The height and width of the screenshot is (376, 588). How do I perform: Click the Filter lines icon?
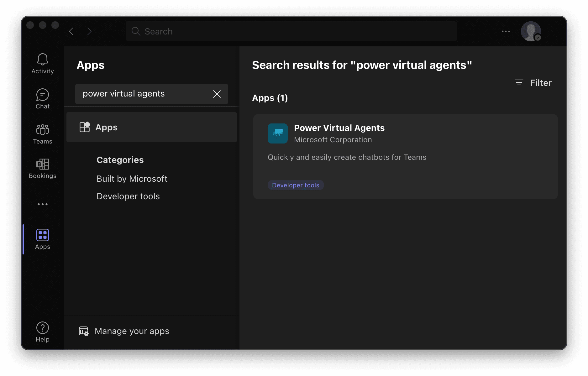tap(519, 82)
